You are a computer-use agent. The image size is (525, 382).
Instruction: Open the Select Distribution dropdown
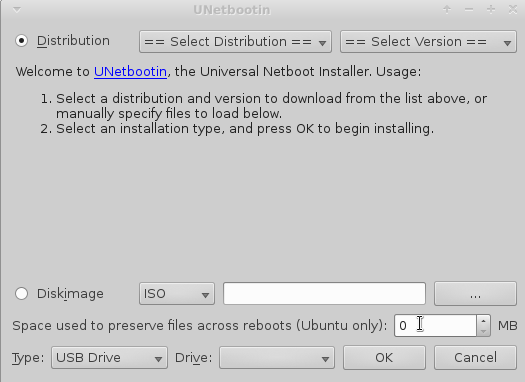235,42
